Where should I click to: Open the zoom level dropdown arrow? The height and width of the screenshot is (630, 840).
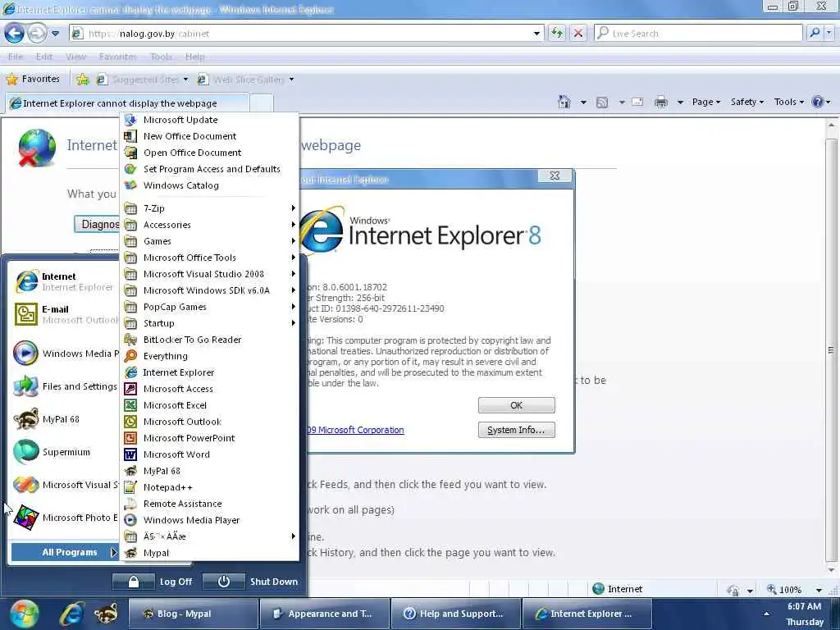pos(819,590)
